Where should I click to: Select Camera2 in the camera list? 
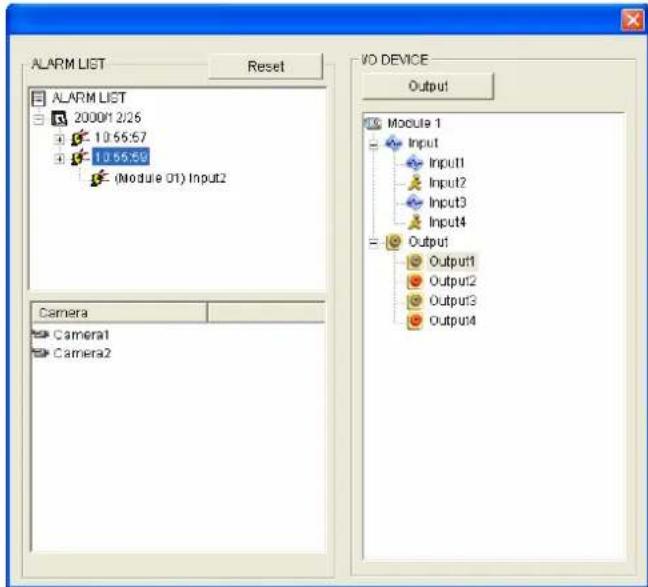pos(82,353)
